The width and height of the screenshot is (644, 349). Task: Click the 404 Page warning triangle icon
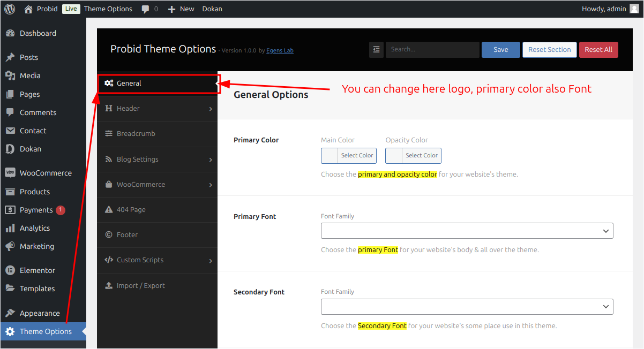pos(109,210)
